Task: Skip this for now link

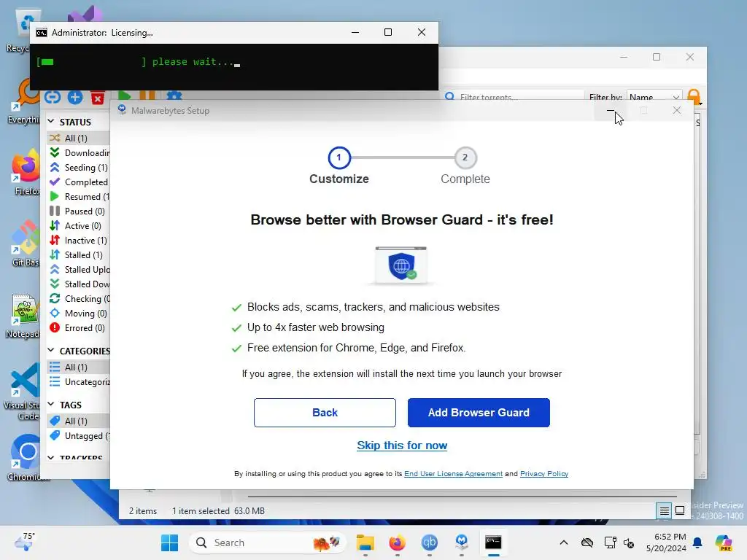Action: point(402,446)
